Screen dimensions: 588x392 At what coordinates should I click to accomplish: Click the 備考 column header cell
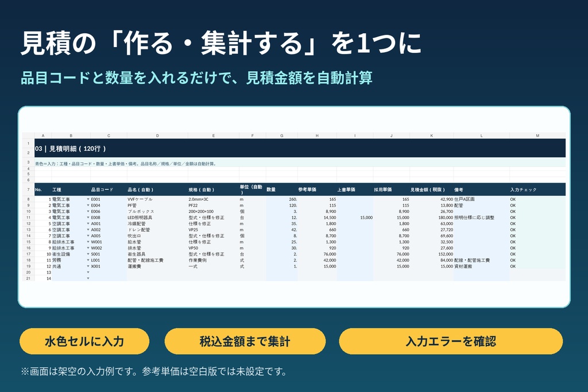[x=482, y=189]
